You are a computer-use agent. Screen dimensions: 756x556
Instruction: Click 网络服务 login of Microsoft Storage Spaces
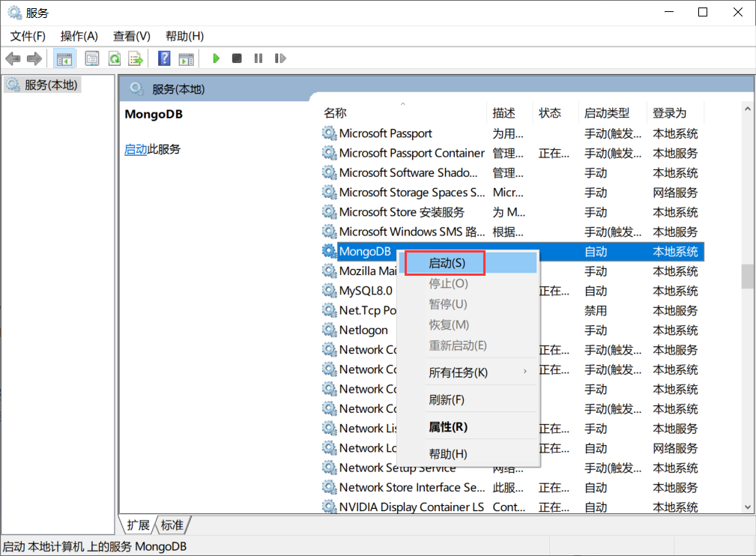point(675,193)
